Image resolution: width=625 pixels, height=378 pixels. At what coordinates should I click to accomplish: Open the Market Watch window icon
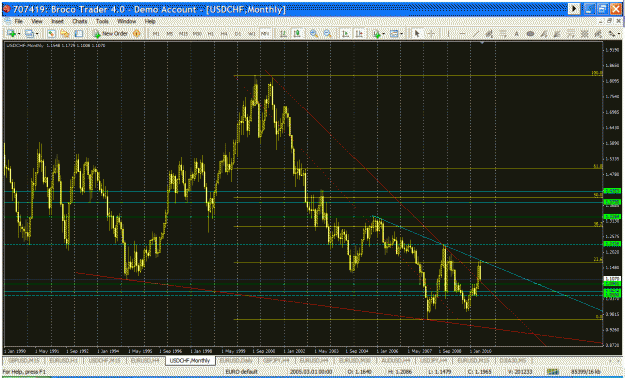(51, 34)
